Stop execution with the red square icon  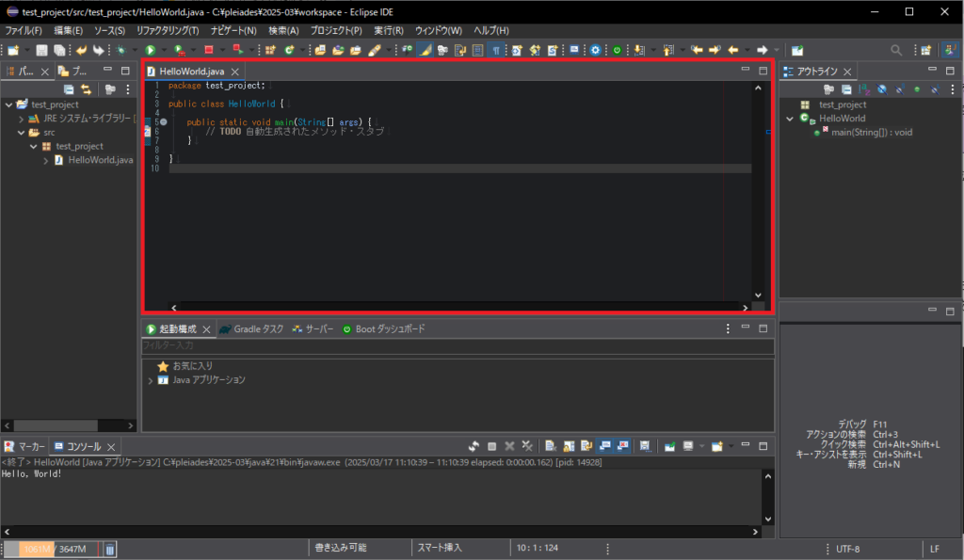[208, 51]
